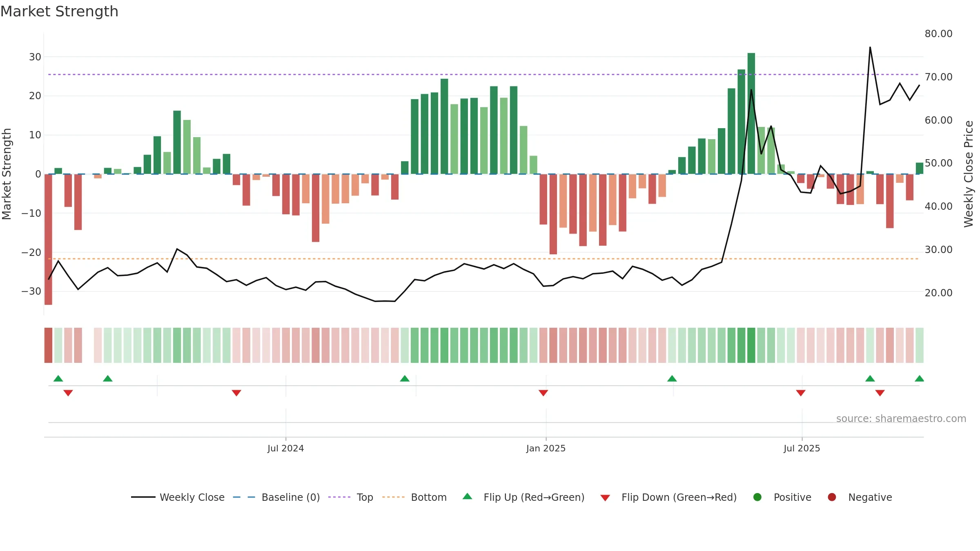Click the 40.00 price axis label
Image resolution: width=980 pixels, height=551 pixels.
(938, 206)
